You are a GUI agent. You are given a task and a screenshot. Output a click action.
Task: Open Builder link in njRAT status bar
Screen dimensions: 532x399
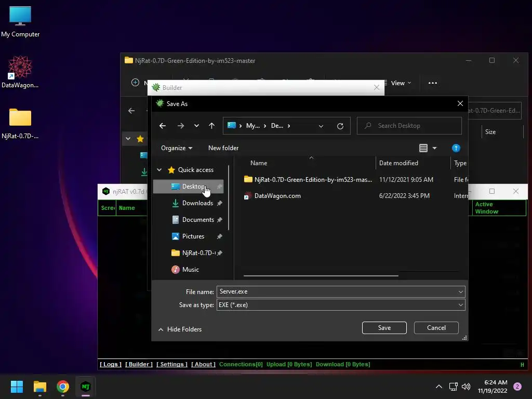(139, 364)
